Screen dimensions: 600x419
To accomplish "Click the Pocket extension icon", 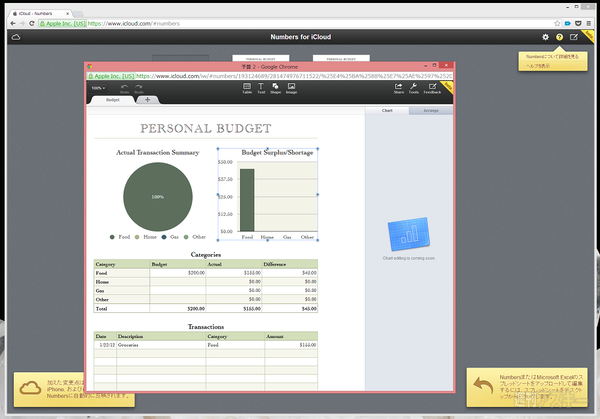I will pyautogui.click(x=578, y=24).
